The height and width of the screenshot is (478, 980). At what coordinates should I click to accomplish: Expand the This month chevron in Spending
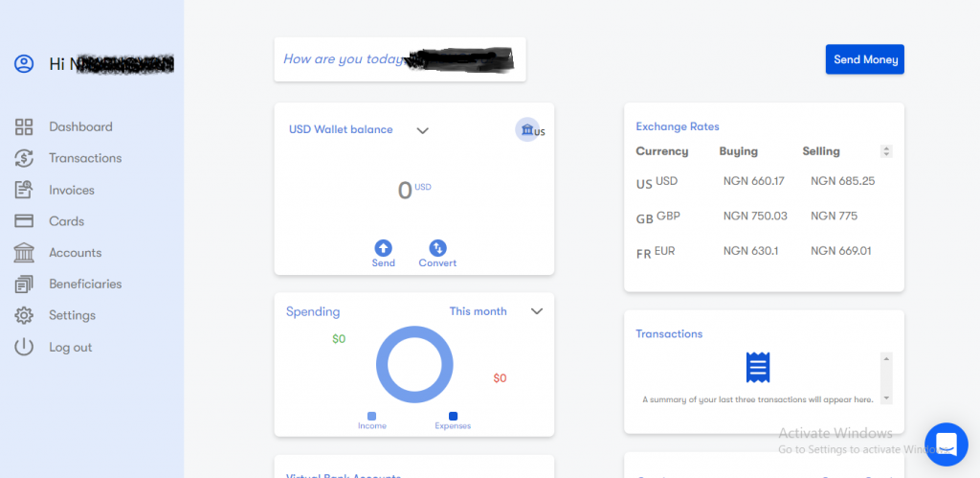[537, 311]
